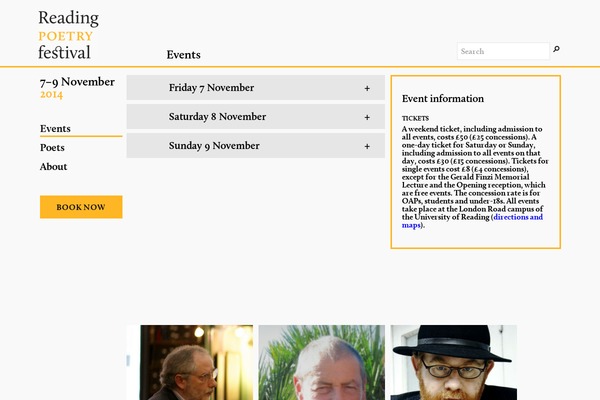Expand the Saturday 8 November section
The width and height of the screenshot is (600, 400).
click(256, 117)
